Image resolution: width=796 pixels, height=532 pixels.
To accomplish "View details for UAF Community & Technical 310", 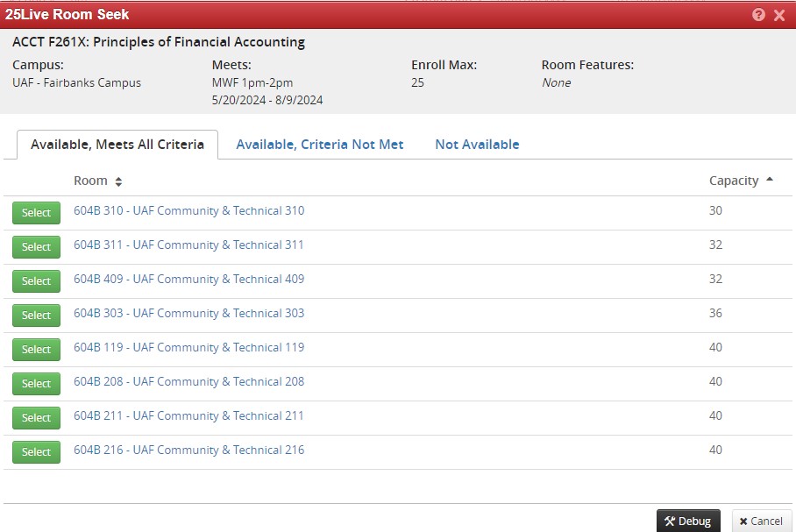I will coord(188,210).
